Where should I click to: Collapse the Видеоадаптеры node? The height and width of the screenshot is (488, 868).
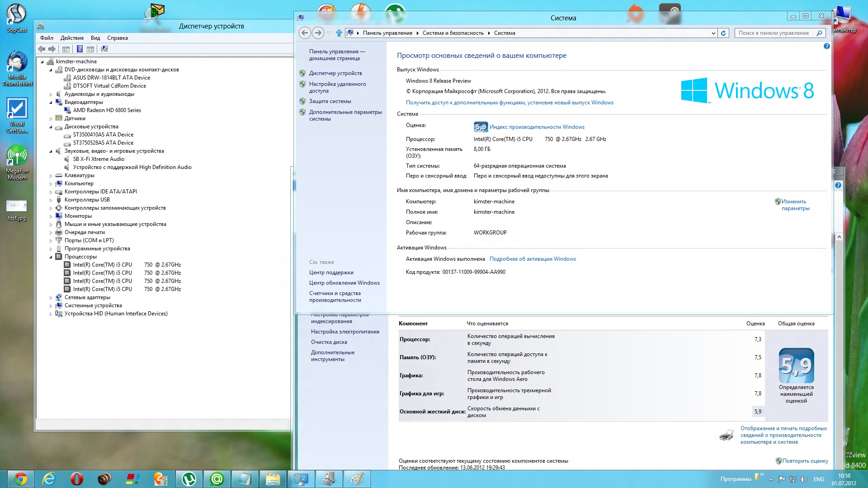tap(51, 103)
